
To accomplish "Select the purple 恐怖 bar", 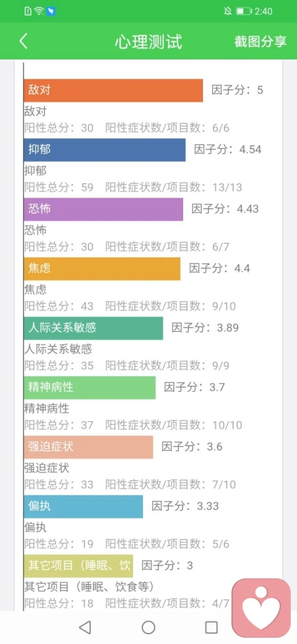I will (103, 209).
